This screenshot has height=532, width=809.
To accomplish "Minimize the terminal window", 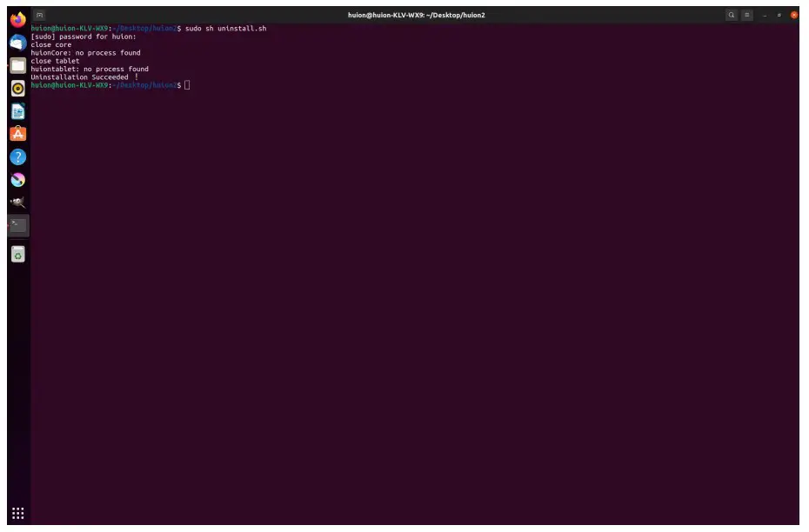I will (x=765, y=16).
